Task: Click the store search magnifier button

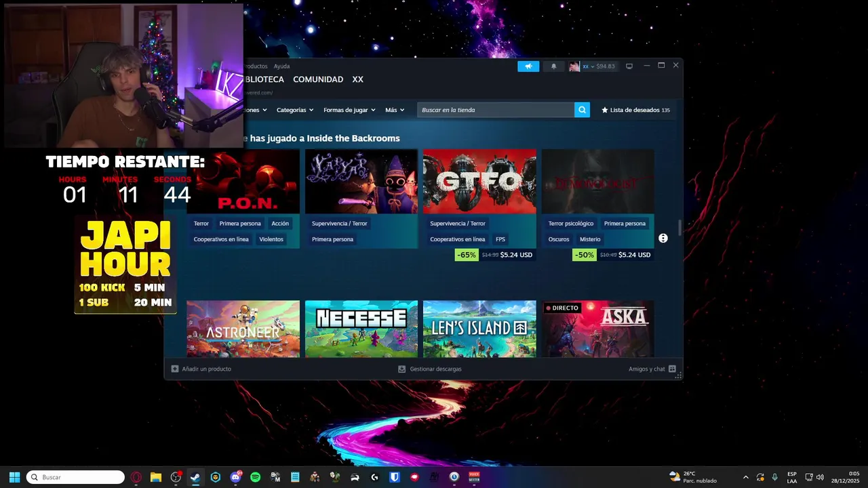Action: 582,110
